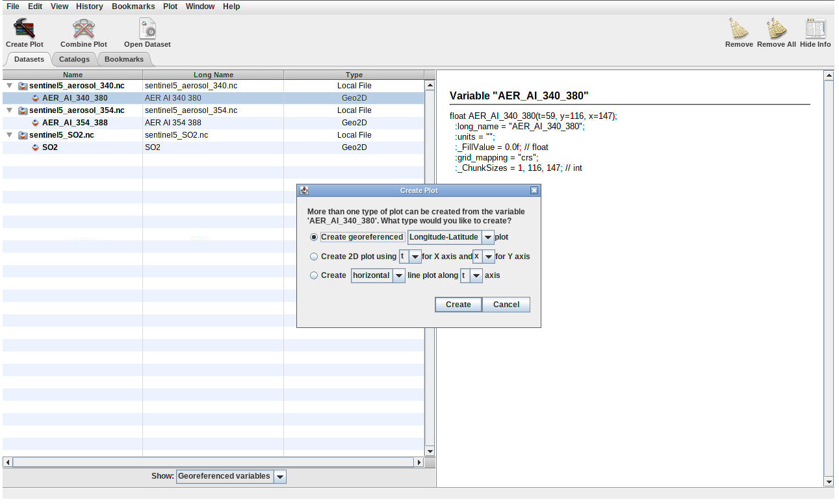The height and width of the screenshot is (504, 839).
Task: Sort by the Long Name column header
Action: 213,75
